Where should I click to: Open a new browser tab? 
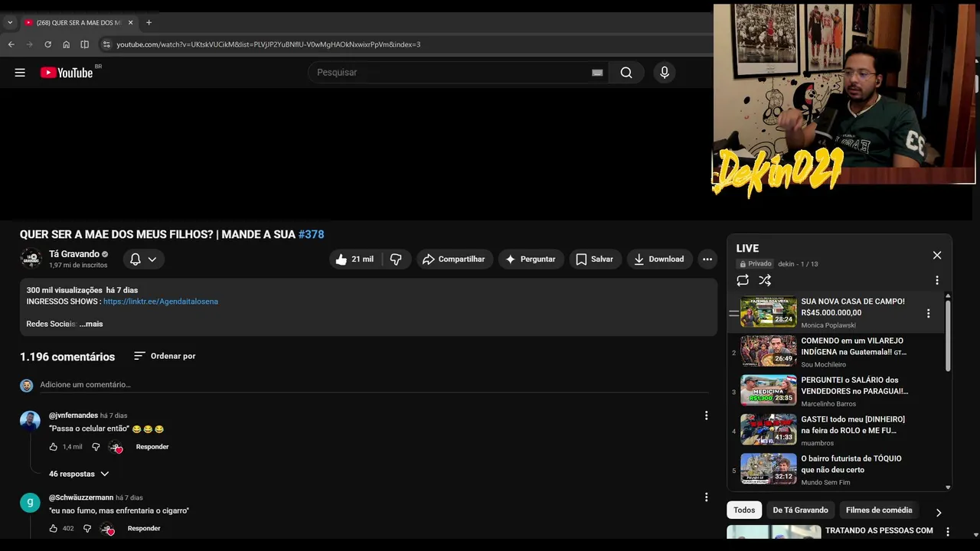point(149,22)
